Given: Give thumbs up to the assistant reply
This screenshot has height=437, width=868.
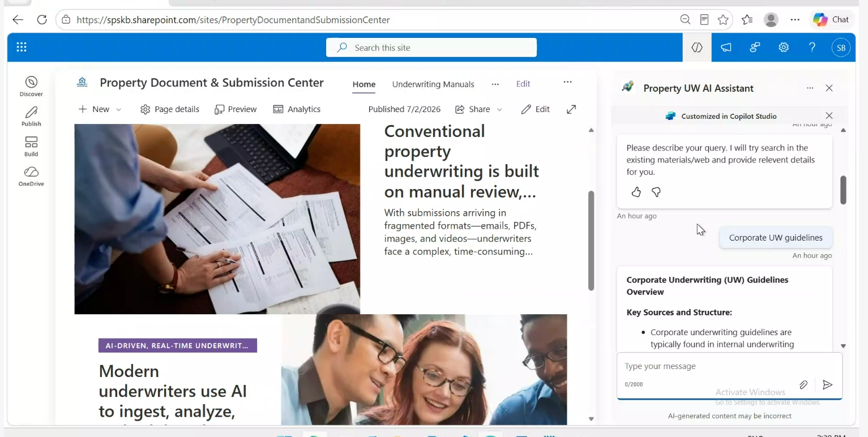Looking at the screenshot, I should tap(636, 192).
